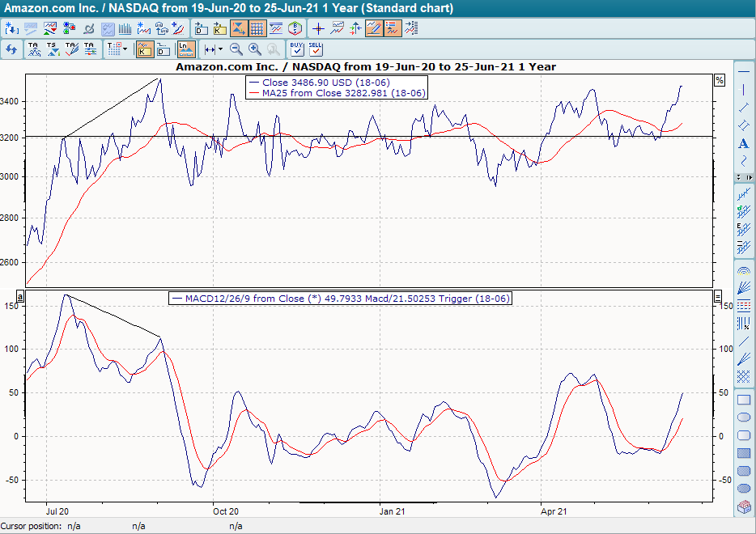
Task: Enable the SELL signal checkbox
Action: [x=316, y=49]
